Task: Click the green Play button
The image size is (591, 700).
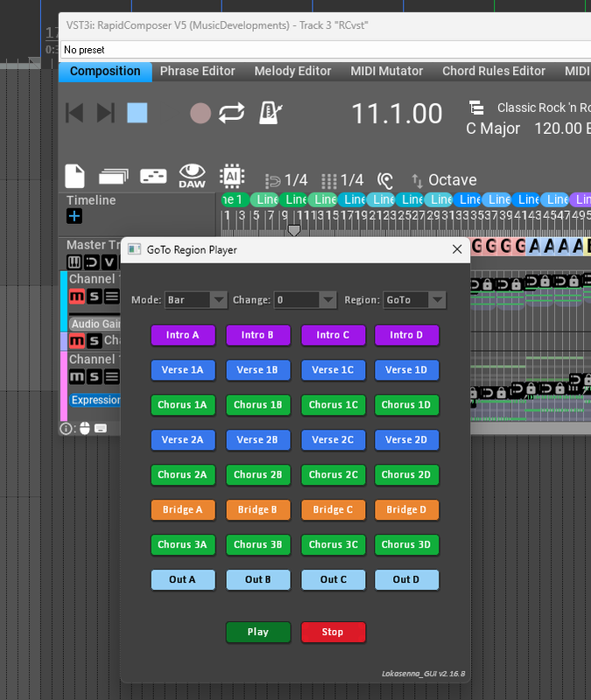Action: pyautogui.click(x=257, y=632)
